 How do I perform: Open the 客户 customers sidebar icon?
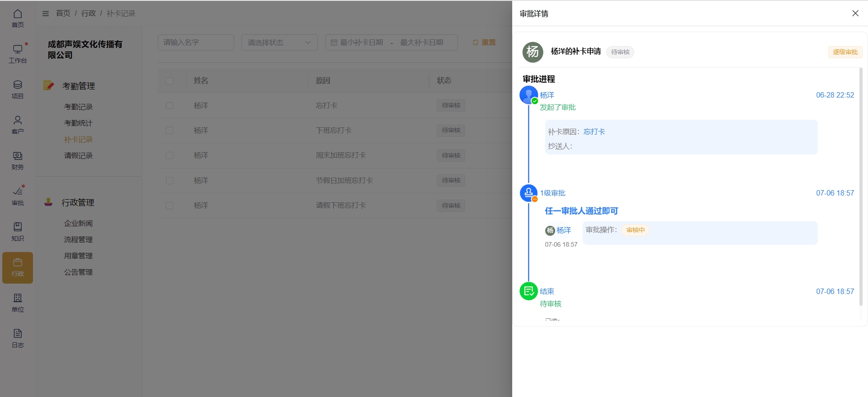tap(18, 125)
